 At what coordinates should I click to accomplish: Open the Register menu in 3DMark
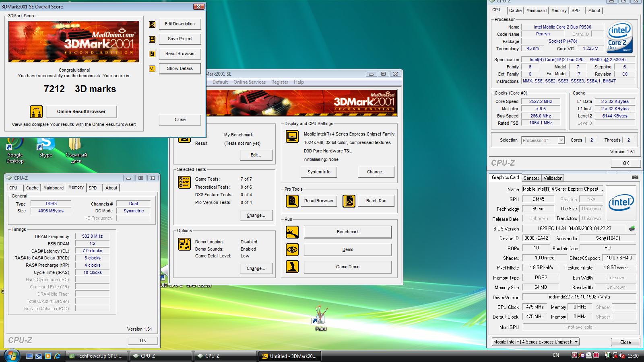point(280,82)
